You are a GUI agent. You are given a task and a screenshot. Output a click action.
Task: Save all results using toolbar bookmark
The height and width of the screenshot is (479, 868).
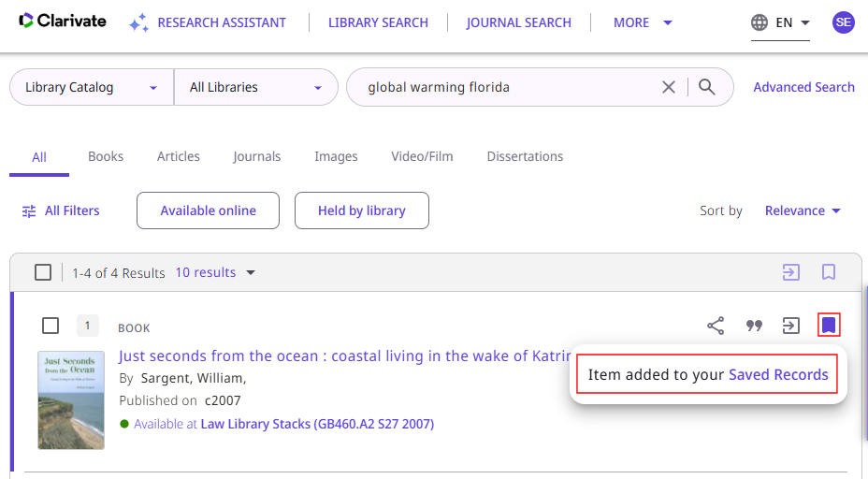tap(829, 272)
